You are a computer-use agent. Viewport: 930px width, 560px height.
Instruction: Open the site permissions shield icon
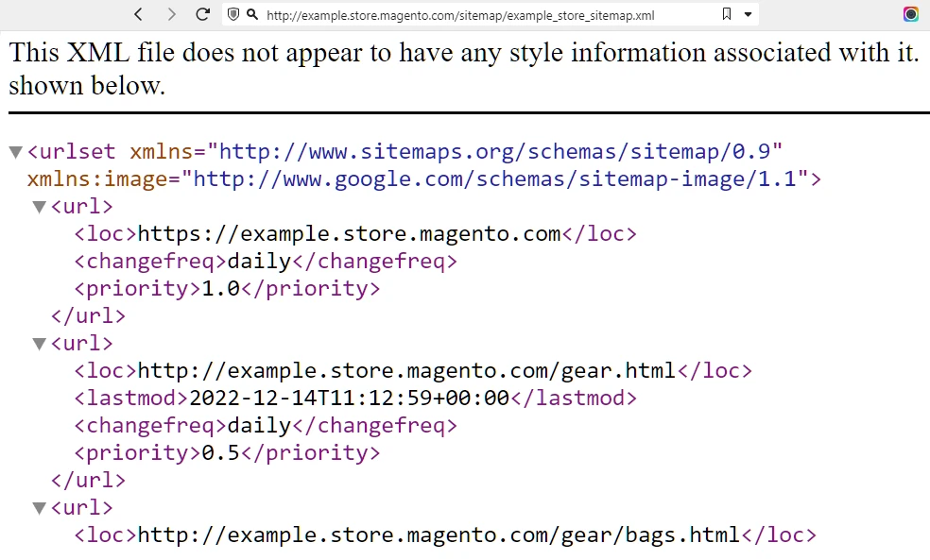232,14
